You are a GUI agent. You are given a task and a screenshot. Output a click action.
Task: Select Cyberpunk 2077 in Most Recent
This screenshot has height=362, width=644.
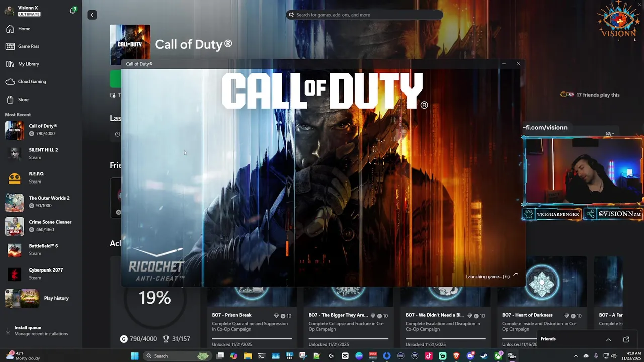tap(41, 274)
